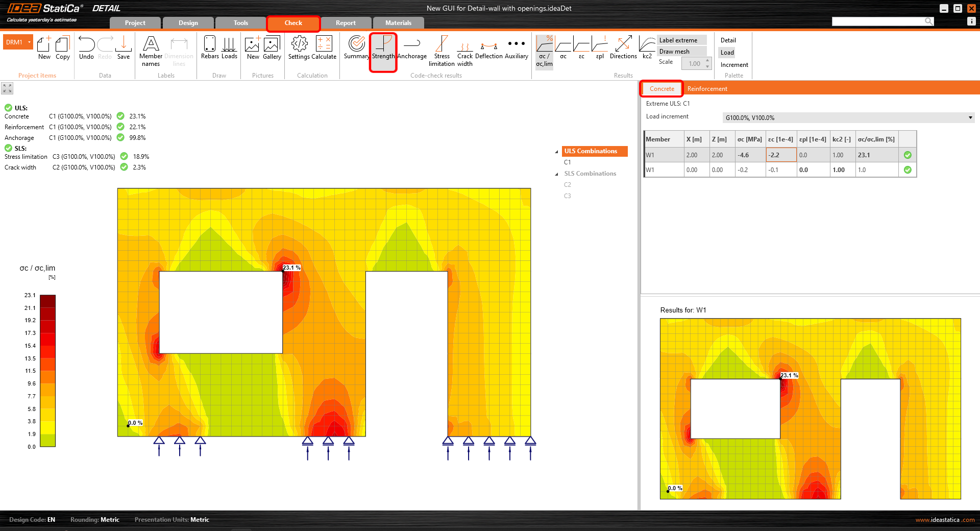The image size is (980, 531).
Task: Run Calculate in the ribbon
Action: (324, 48)
